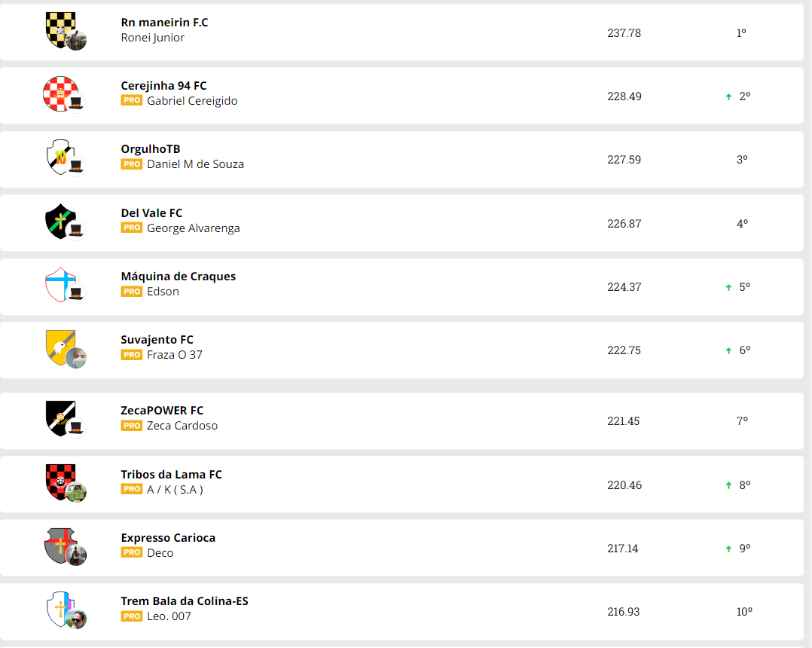Open the OrgulhoTB team shield icon
The height and width of the screenshot is (648, 812).
tap(59, 156)
